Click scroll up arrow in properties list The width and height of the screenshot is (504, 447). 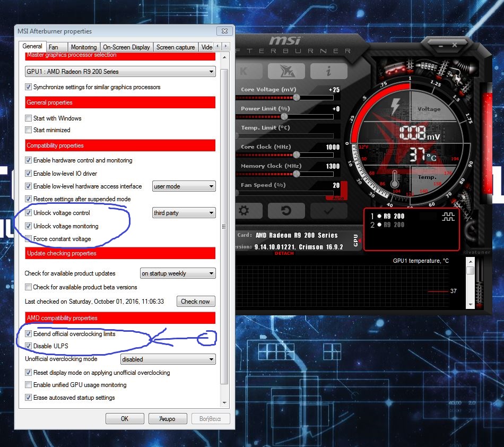[224, 57]
